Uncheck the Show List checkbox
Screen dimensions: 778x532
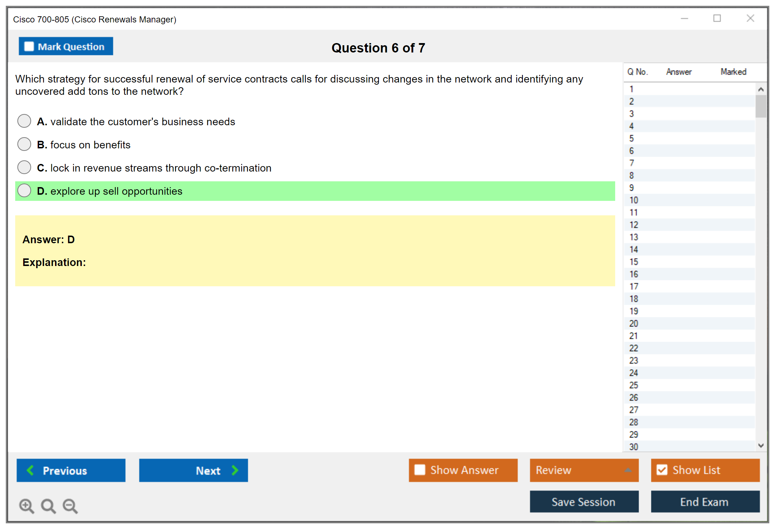point(662,470)
